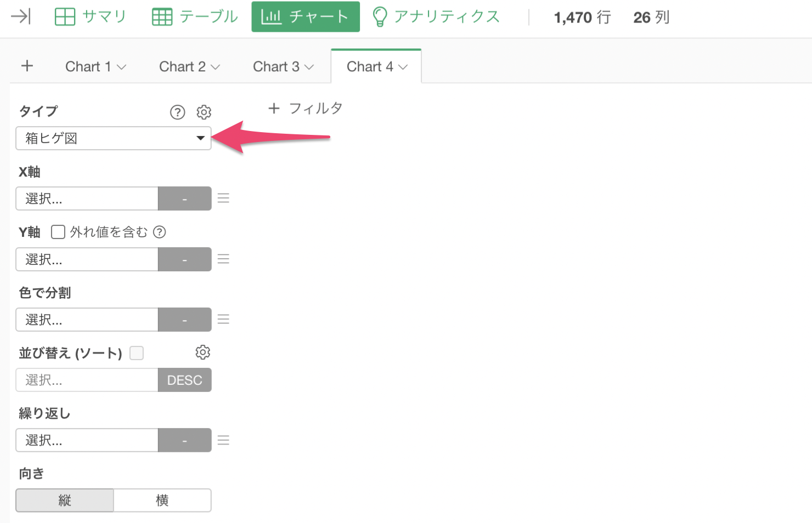Open the 繰り返し options menu icon
Image resolution: width=812 pixels, height=523 pixels.
tap(223, 440)
